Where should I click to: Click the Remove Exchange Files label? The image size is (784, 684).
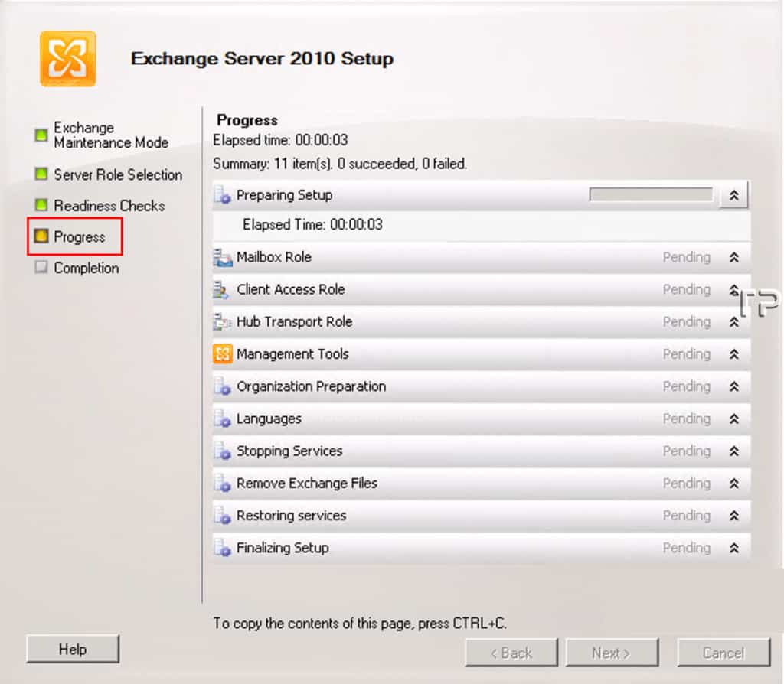pyautogui.click(x=307, y=484)
